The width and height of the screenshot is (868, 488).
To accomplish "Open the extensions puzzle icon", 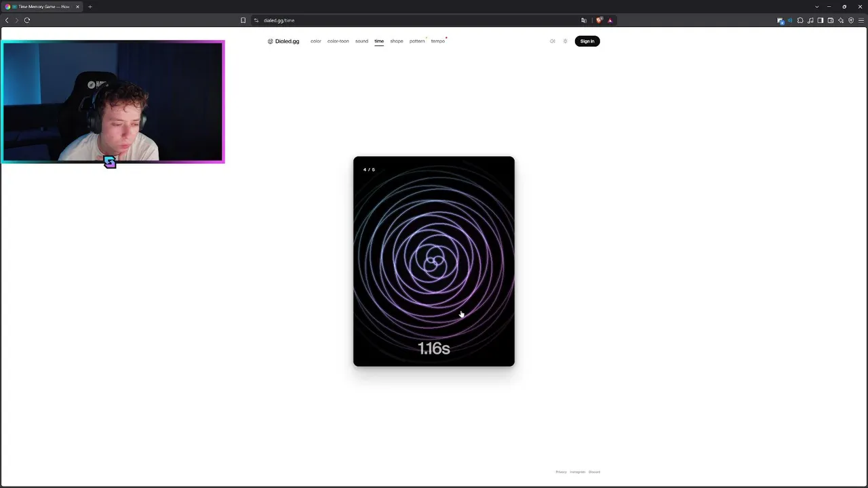I will [800, 20].
